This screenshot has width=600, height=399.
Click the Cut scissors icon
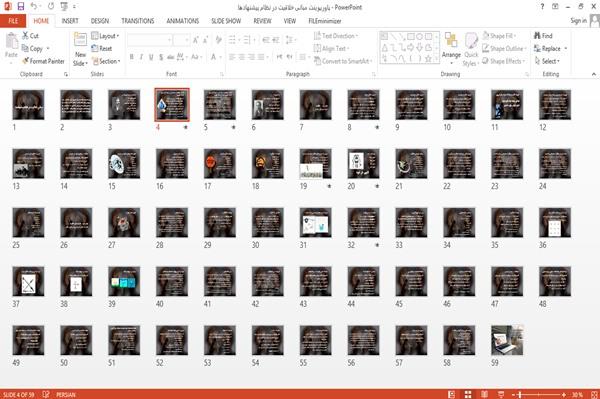tap(26, 36)
